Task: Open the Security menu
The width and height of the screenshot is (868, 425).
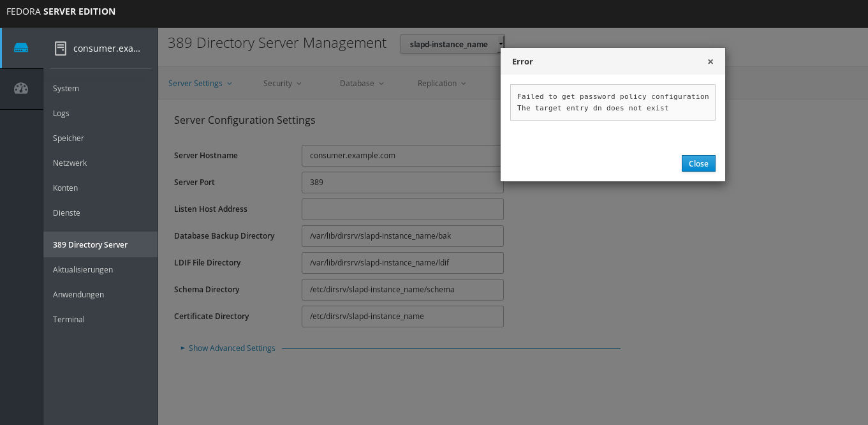Action: point(283,83)
